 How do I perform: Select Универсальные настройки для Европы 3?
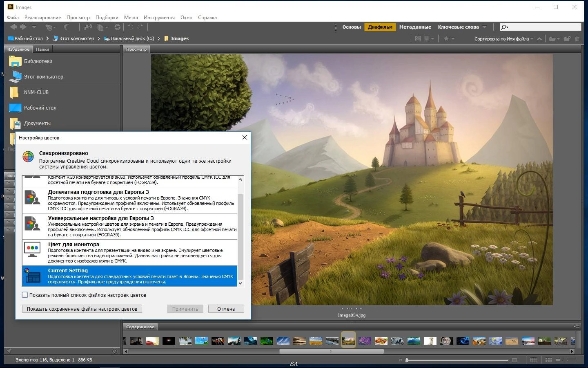click(x=130, y=226)
